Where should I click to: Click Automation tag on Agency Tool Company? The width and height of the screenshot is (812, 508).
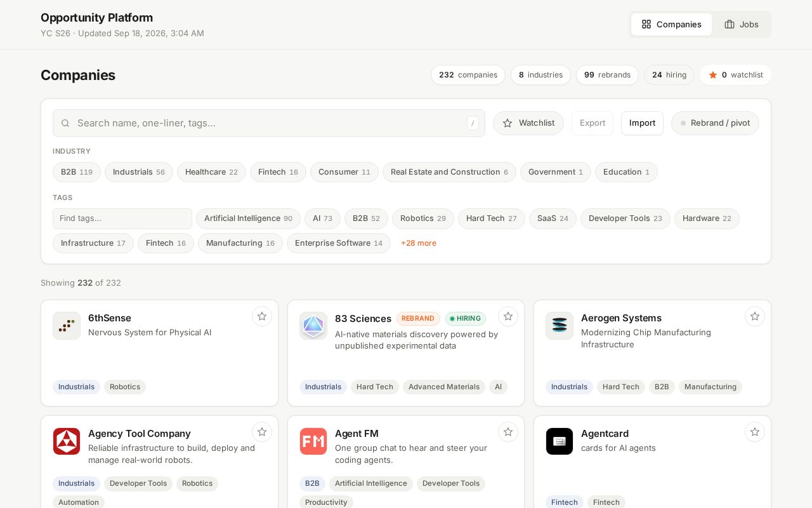point(79,502)
